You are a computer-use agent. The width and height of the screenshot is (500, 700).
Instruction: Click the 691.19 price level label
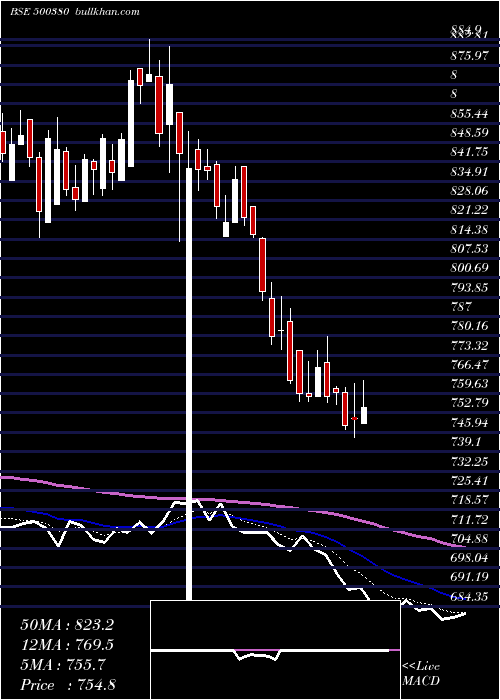tap(469, 577)
